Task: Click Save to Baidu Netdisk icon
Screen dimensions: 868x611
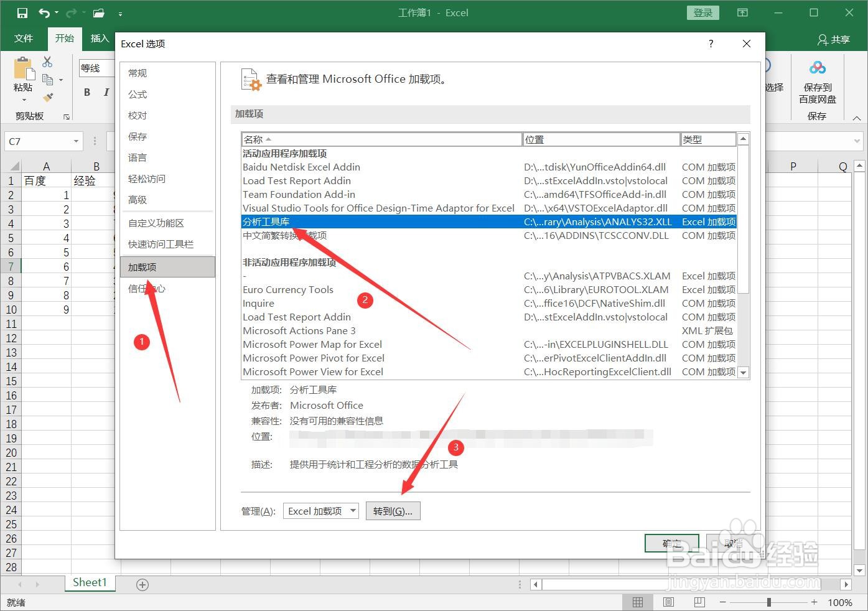Action: pyautogui.click(x=817, y=67)
